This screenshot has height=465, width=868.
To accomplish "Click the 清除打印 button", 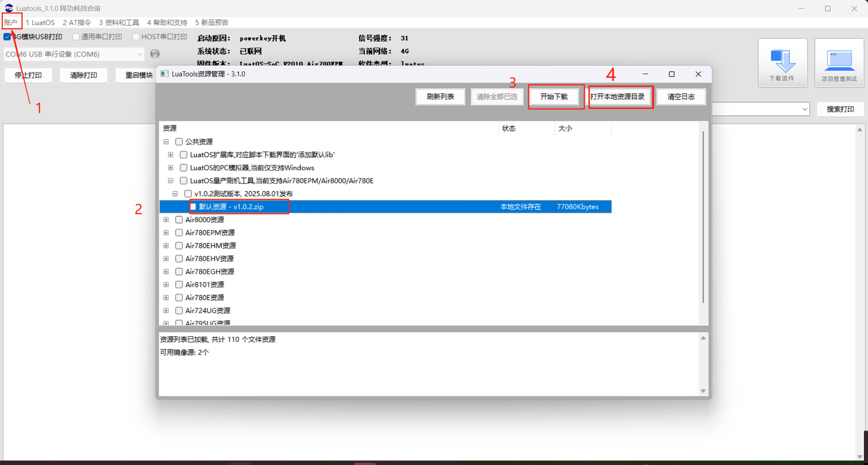I will click(84, 75).
